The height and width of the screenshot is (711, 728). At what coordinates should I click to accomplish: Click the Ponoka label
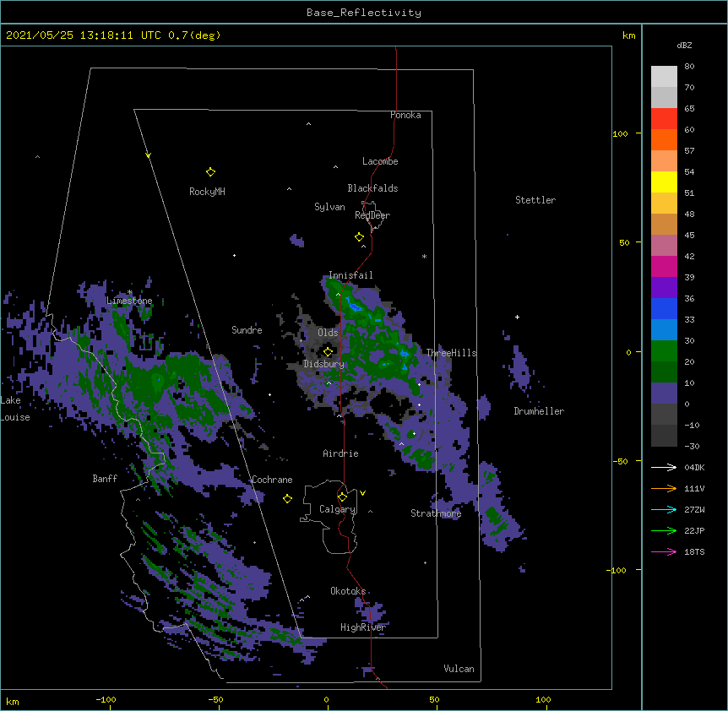(x=405, y=115)
